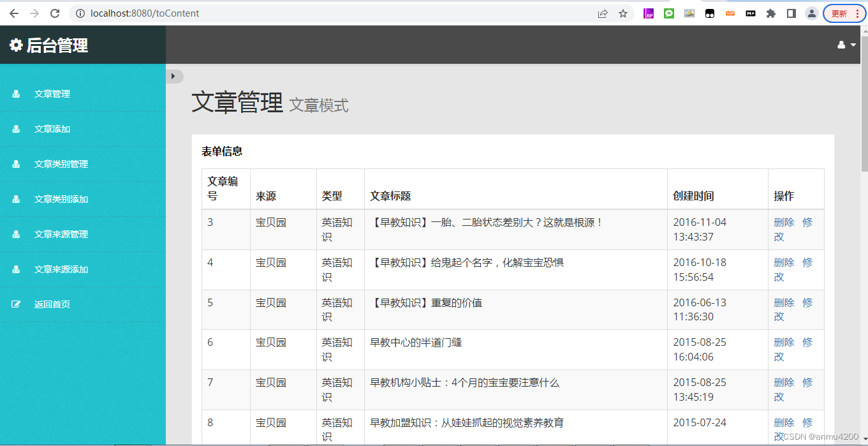Collapse sidebar with the small arrow tab
This screenshot has width=868, height=446.
(174, 76)
